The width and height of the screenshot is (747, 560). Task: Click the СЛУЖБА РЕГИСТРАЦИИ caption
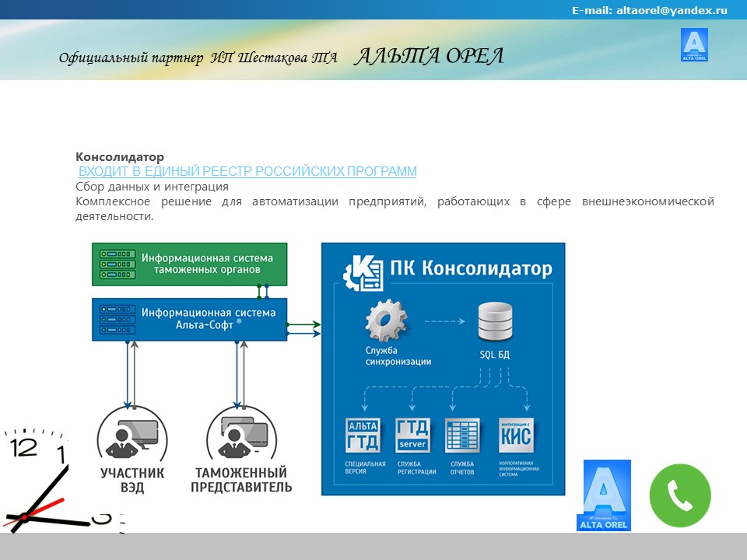(x=417, y=467)
